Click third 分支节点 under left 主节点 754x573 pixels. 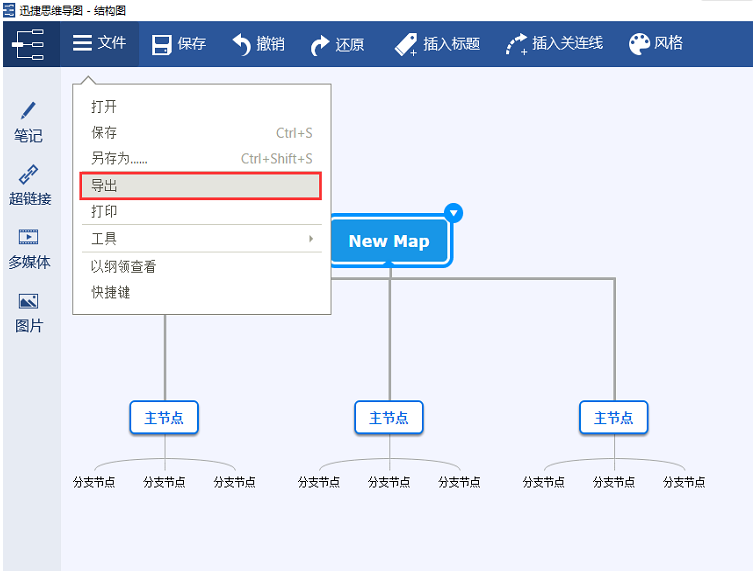pyautogui.click(x=234, y=482)
